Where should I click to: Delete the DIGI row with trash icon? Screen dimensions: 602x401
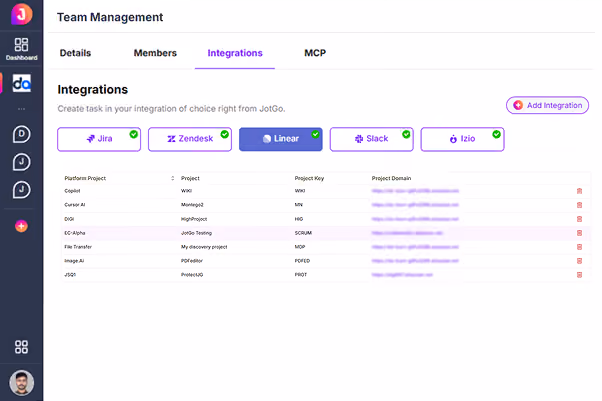tap(579, 219)
